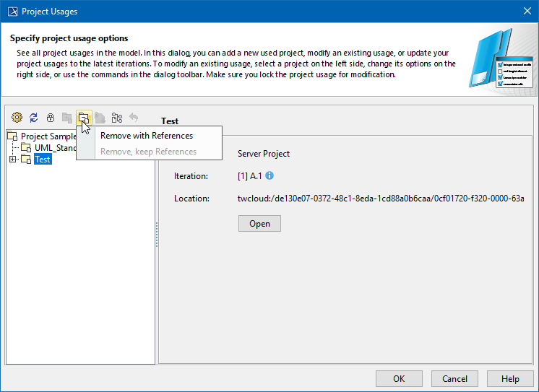Click the Open button under Location

[x=259, y=223]
